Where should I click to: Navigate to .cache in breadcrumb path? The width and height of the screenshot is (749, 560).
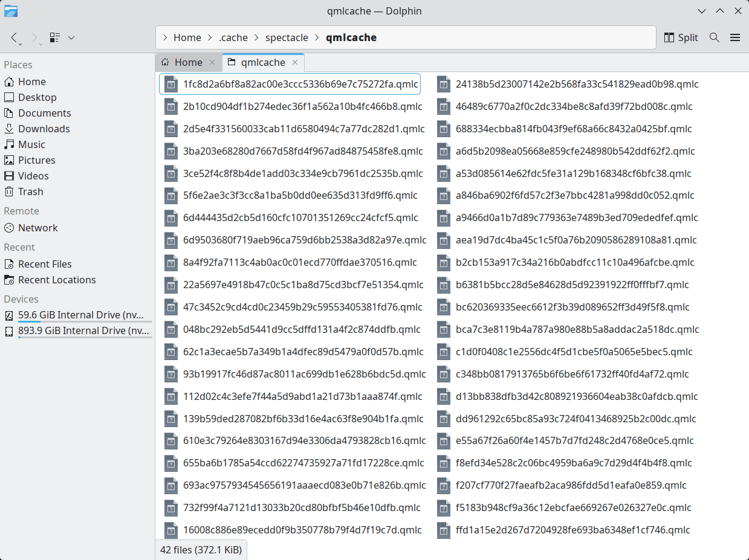[x=233, y=37]
